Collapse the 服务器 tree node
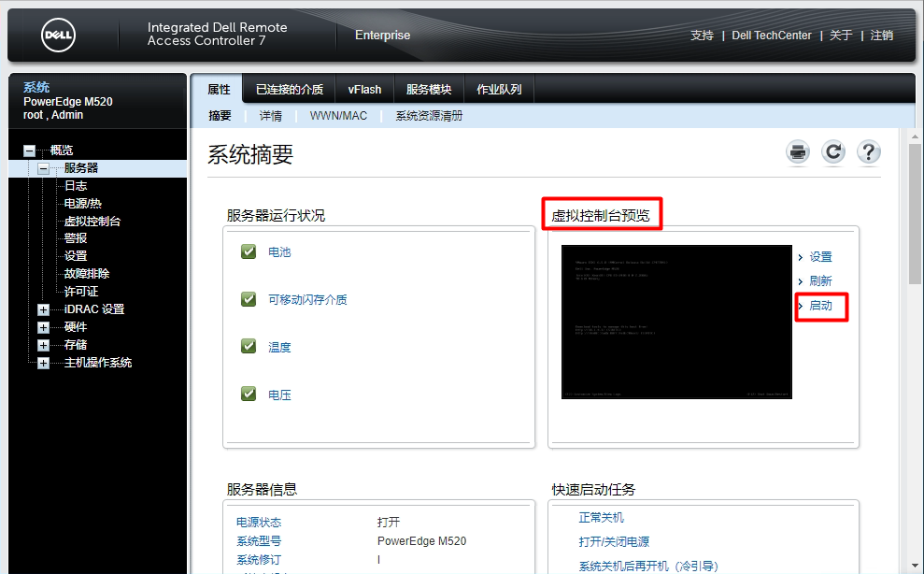Viewport: 924px width, 574px height. point(43,168)
